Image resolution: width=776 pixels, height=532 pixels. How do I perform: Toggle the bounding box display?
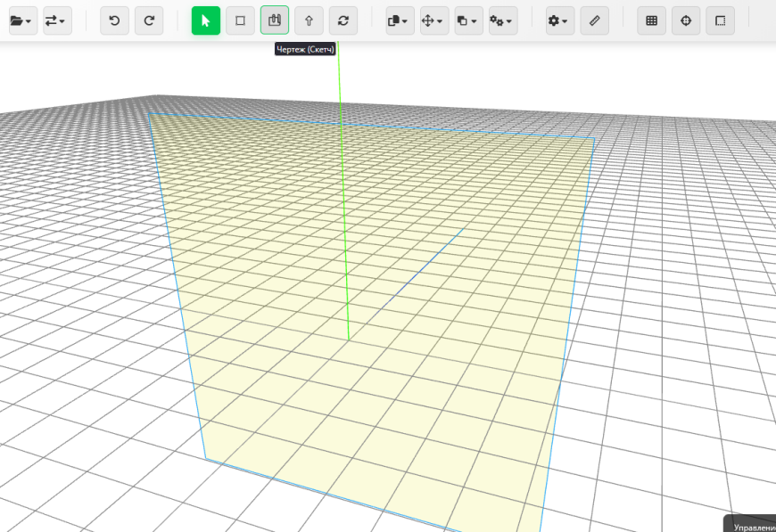tap(720, 20)
